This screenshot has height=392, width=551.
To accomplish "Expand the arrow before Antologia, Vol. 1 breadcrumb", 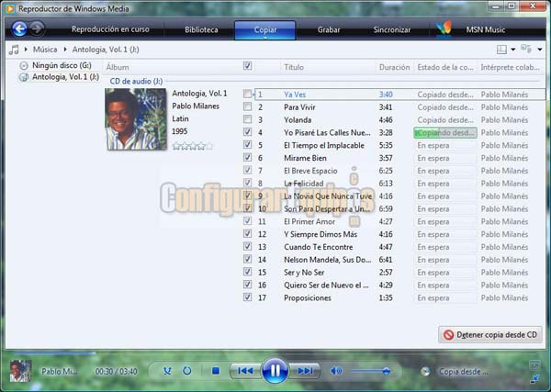I will pyautogui.click(x=65, y=50).
